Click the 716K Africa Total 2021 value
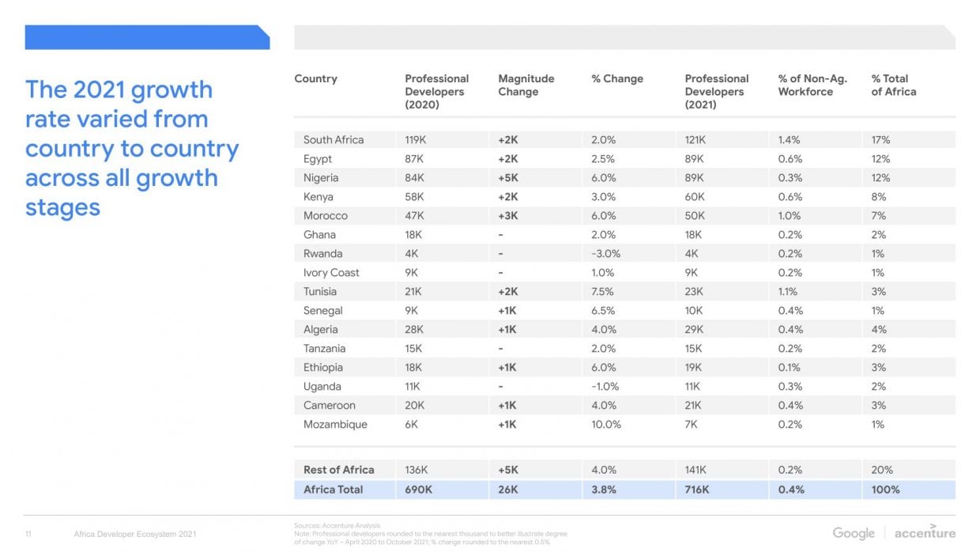 697,490
